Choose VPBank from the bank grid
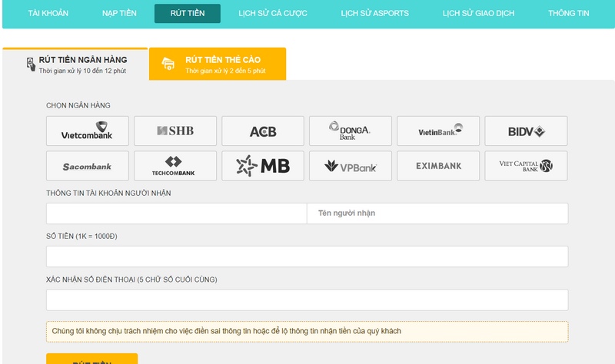Screen dimensions: 615x364 click(350, 166)
